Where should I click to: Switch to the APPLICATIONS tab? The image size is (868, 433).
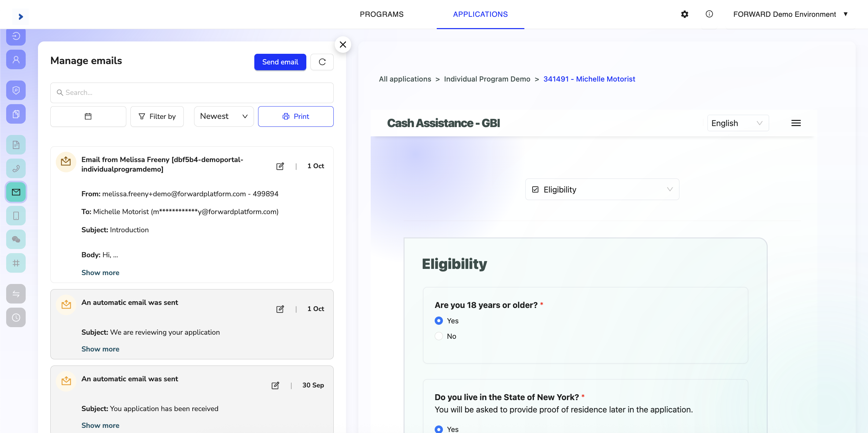[480, 14]
